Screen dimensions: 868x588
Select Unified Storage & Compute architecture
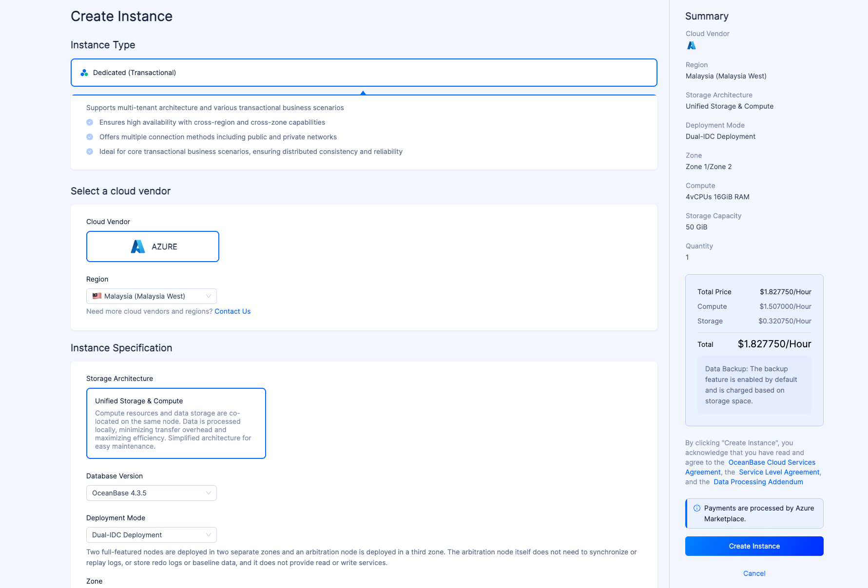[x=176, y=423]
